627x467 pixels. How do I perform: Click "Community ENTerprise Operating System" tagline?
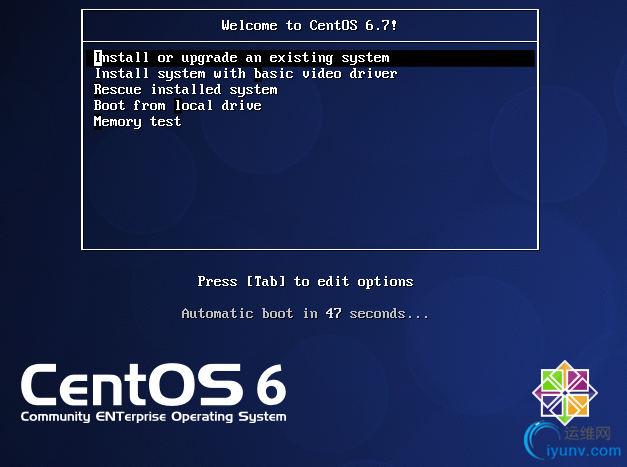(154, 417)
